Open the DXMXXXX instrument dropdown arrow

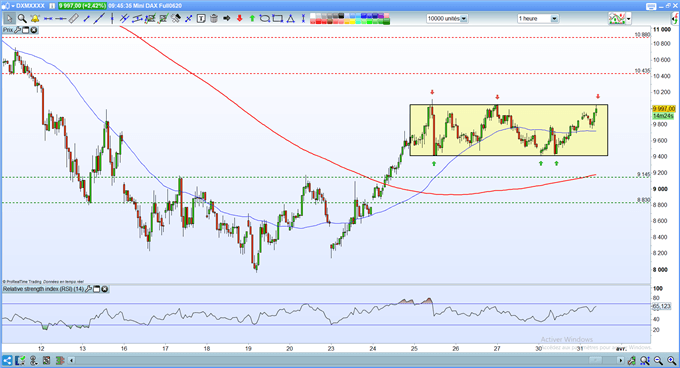[13, 6]
